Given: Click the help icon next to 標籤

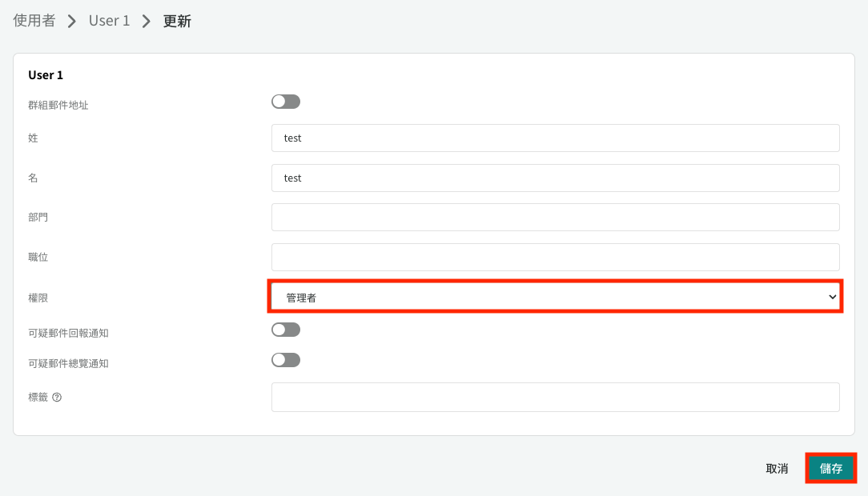Looking at the screenshot, I should pyautogui.click(x=57, y=397).
